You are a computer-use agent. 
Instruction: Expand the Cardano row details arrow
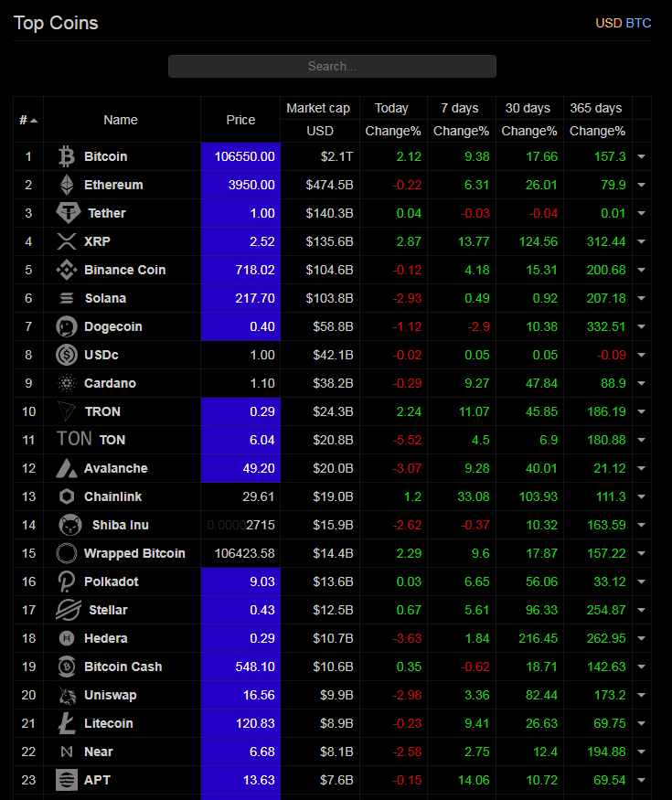coord(642,383)
